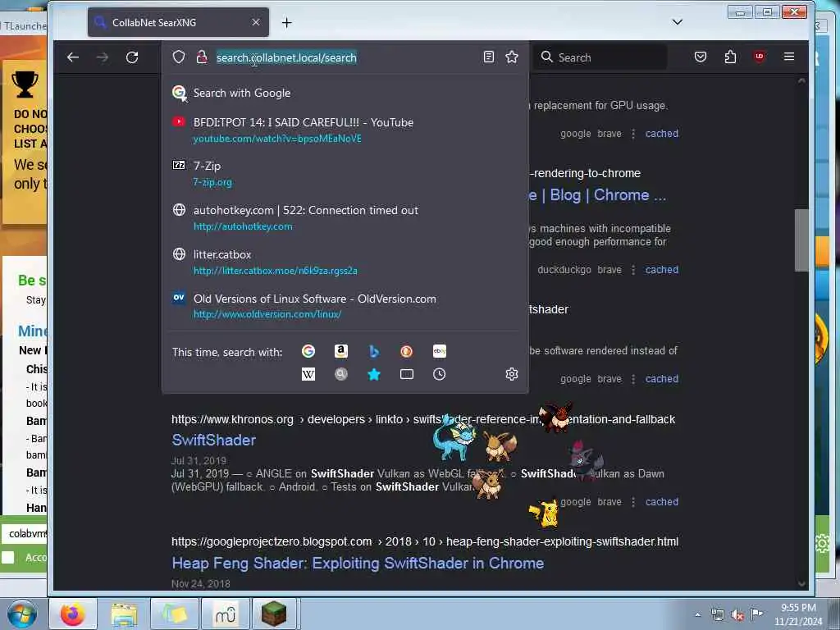
Task: Open a new tab with plus button
Action: click(x=287, y=22)
